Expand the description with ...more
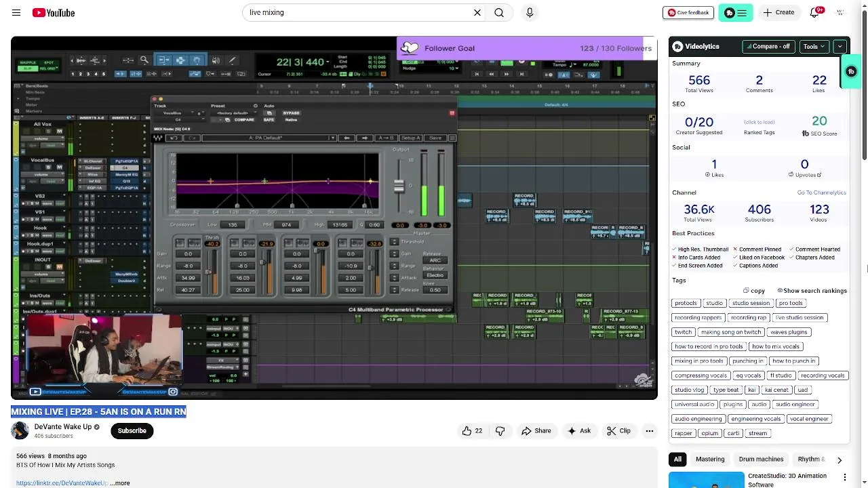The height and width of the screenshot is (488, 868). (x=120, y=483)
